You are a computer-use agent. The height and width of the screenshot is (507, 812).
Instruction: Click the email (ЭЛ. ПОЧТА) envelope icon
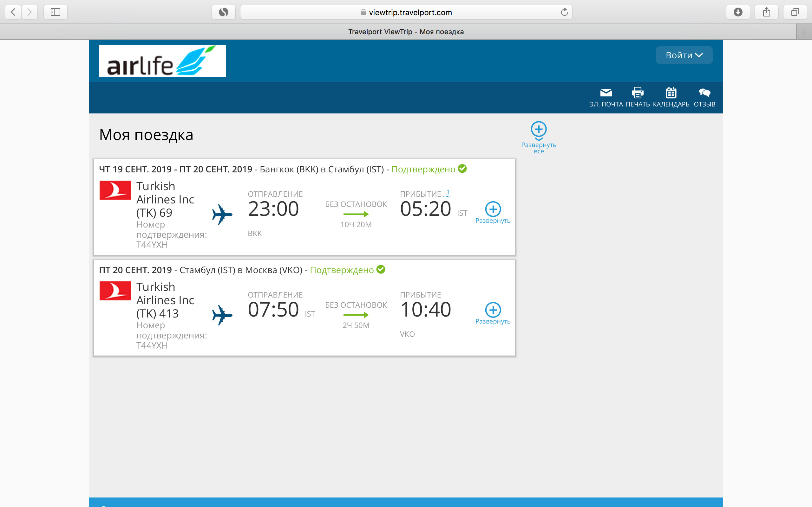tap(606, 93)
